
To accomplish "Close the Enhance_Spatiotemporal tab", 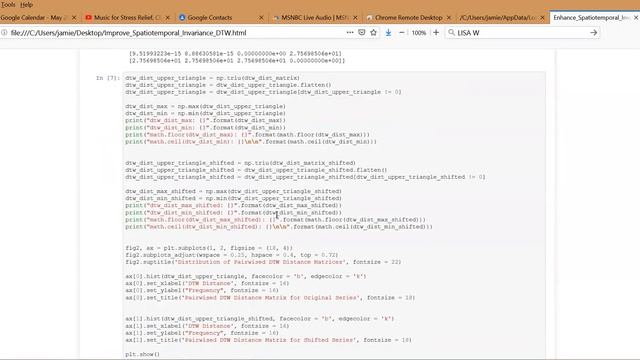I will tap(636, 18).
